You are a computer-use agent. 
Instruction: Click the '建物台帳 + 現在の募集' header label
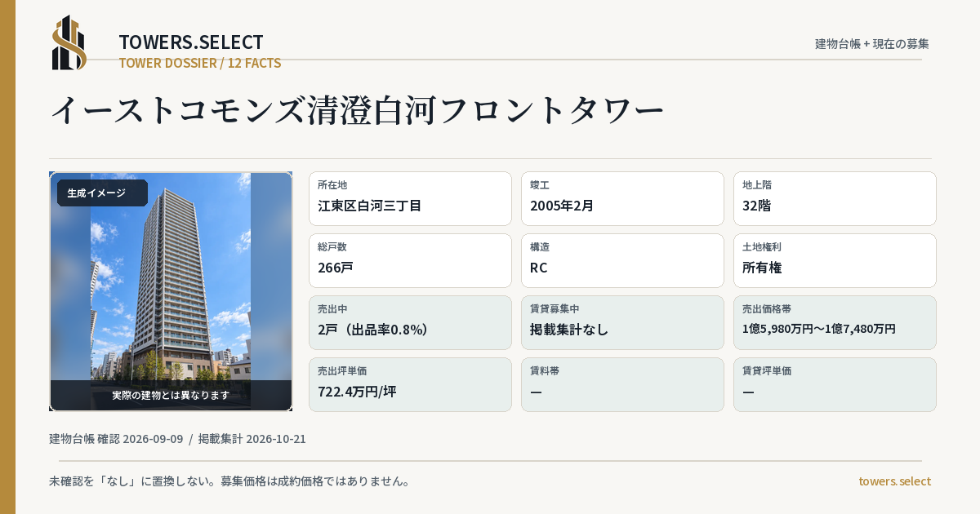(872, 44)
